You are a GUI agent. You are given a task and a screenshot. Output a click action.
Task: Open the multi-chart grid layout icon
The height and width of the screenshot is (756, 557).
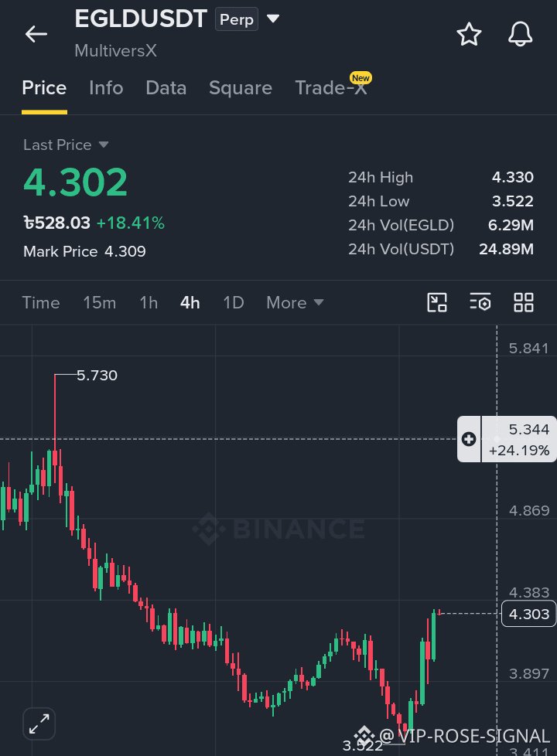pos(524,303)
